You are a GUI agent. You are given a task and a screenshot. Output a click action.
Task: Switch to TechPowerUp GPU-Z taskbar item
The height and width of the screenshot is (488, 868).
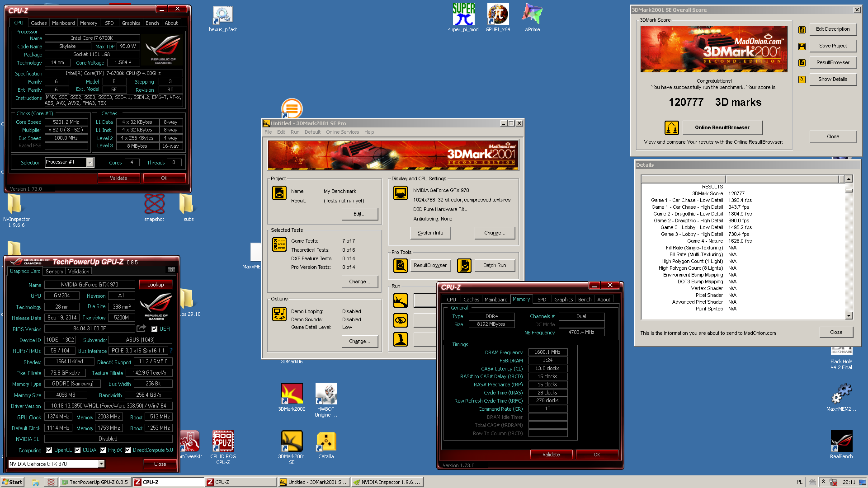[x=95, y=482]
